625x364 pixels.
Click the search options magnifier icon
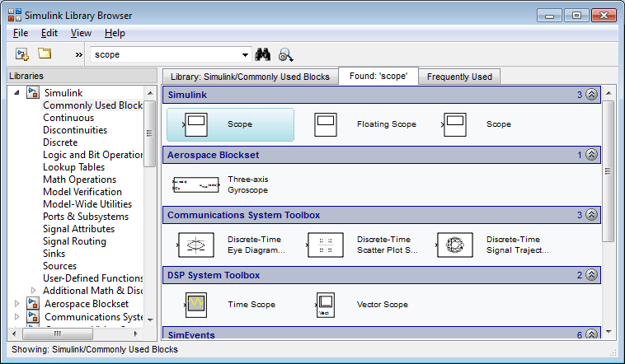286,55
